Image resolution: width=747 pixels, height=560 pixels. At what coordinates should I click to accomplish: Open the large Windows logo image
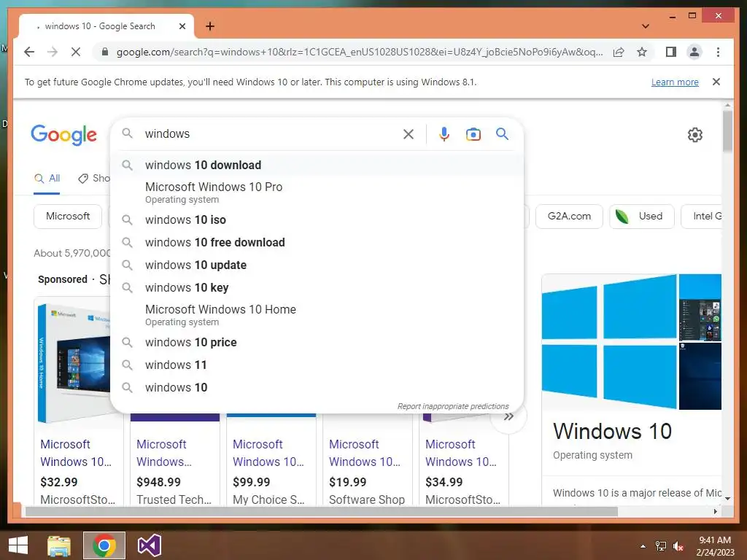[609, 341]
